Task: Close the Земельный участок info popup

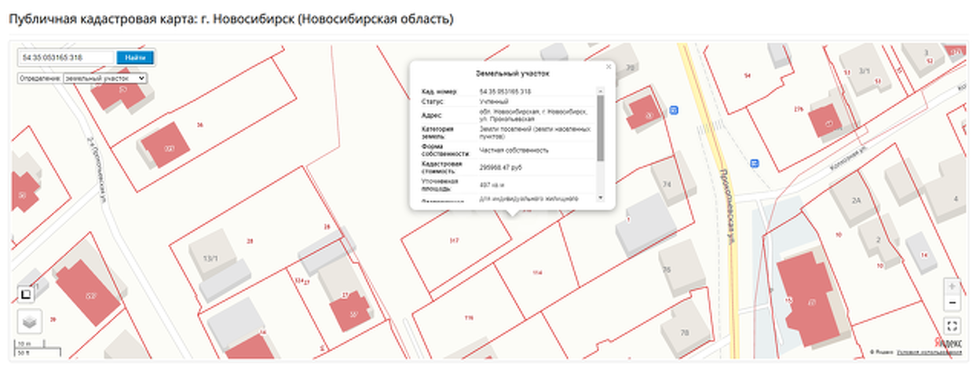Action: click(608, 67)
